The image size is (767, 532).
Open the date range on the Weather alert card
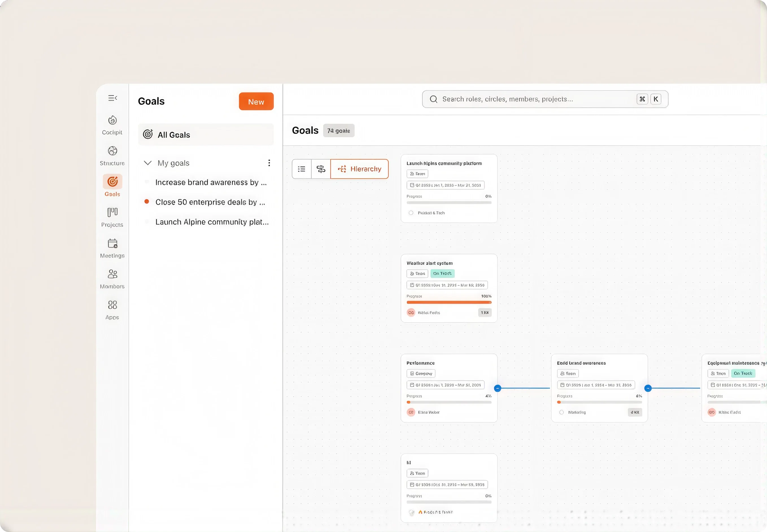point(447,285)
